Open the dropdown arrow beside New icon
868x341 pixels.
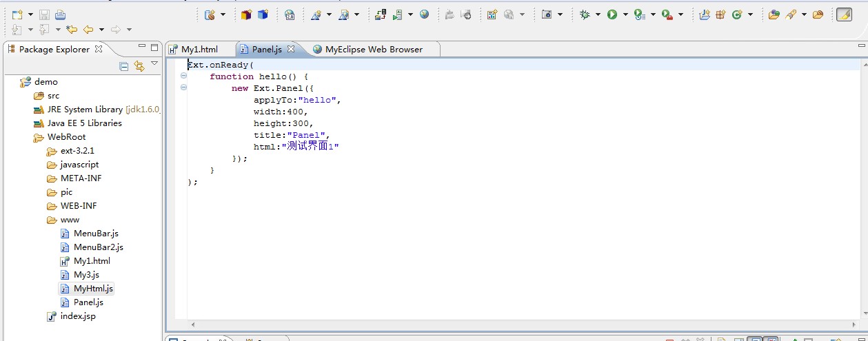click(x=30, y=14)
